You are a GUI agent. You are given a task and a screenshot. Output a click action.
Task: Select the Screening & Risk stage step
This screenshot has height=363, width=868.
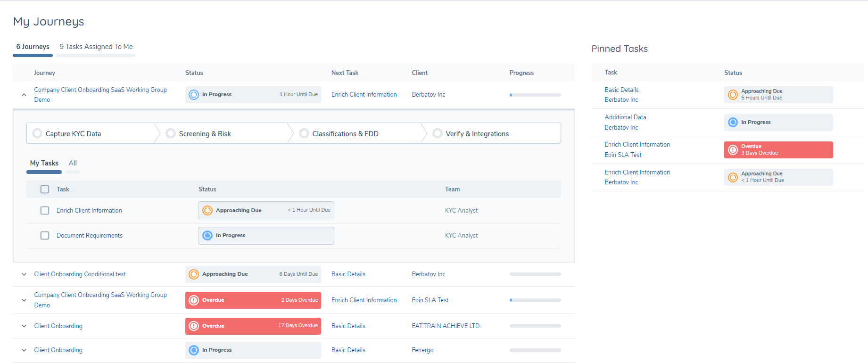point(205,134)
